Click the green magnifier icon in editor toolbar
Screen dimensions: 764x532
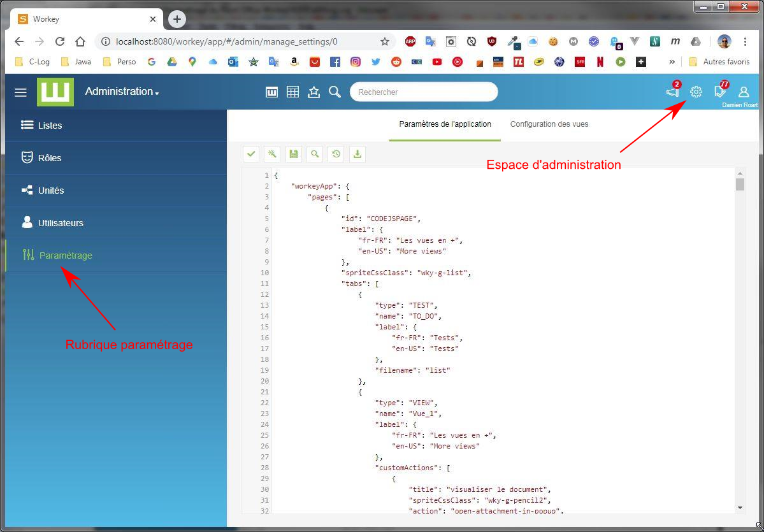coord(315,154)
